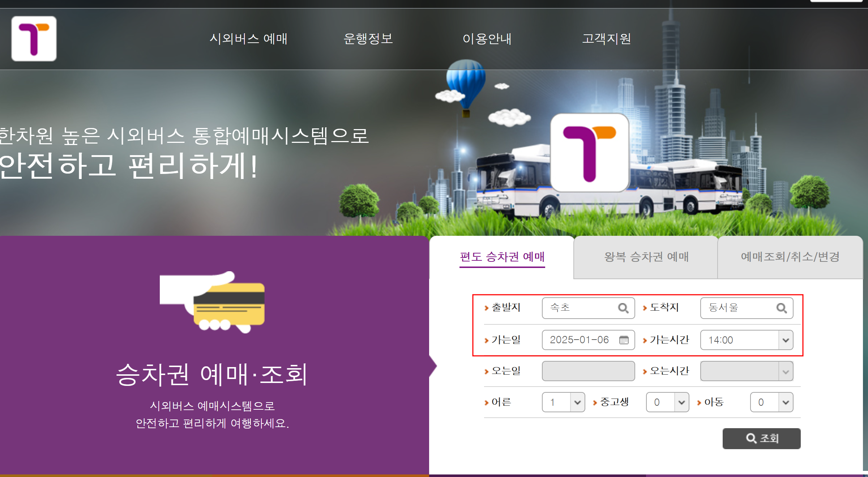Expand the 어른 passenger count dropdown
This screenshot has width=868, height=477.
[x=577, y=402]
